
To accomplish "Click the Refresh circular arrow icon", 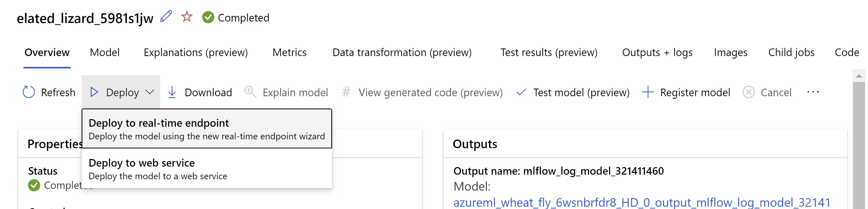I will pyautogui.click(x=29, y=92).
